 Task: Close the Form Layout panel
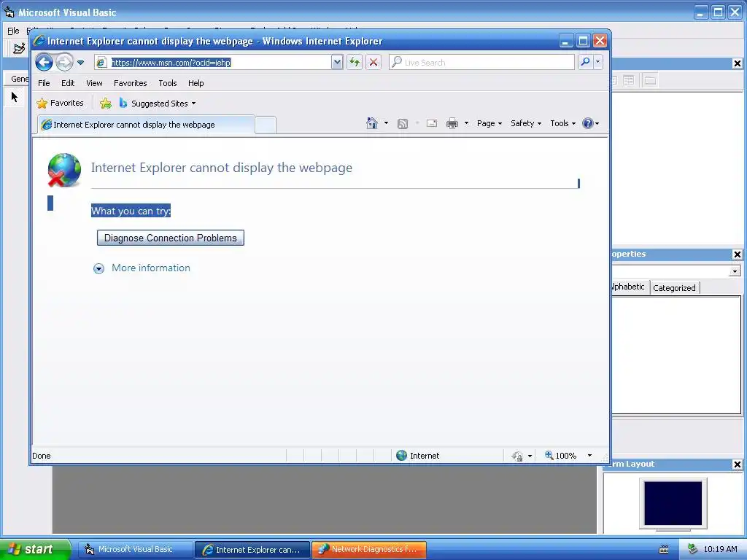737,464
